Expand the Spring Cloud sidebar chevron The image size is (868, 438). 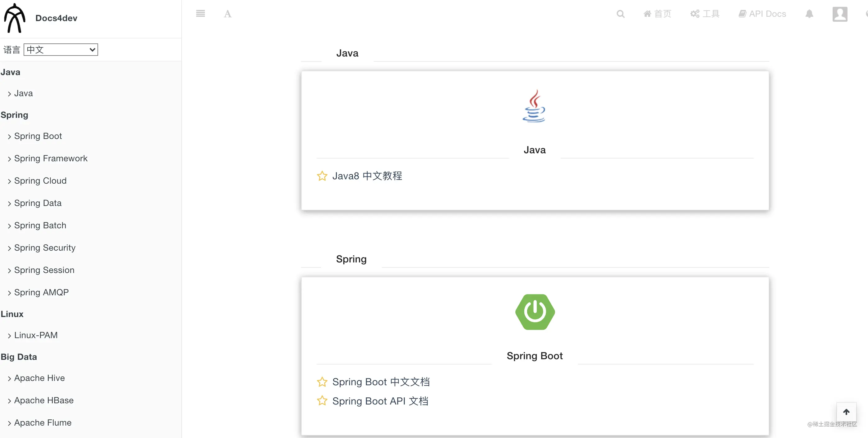[9, 181]
